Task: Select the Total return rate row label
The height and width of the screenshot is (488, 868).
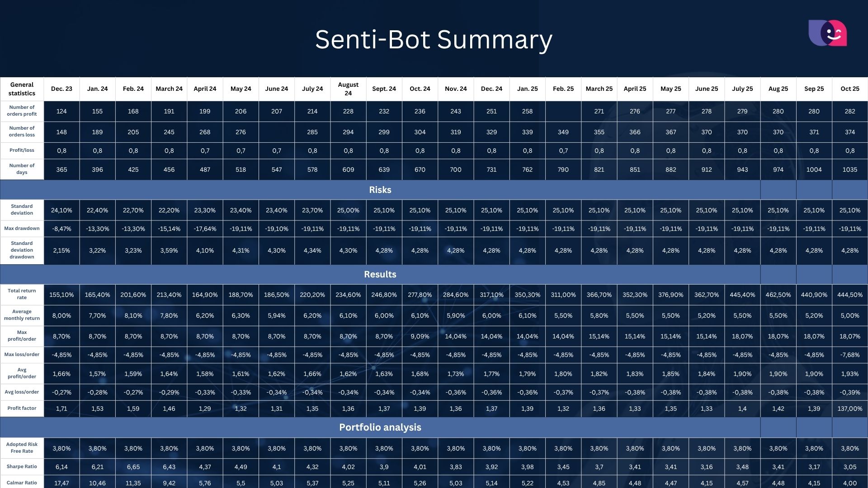Action: (22, 294)
